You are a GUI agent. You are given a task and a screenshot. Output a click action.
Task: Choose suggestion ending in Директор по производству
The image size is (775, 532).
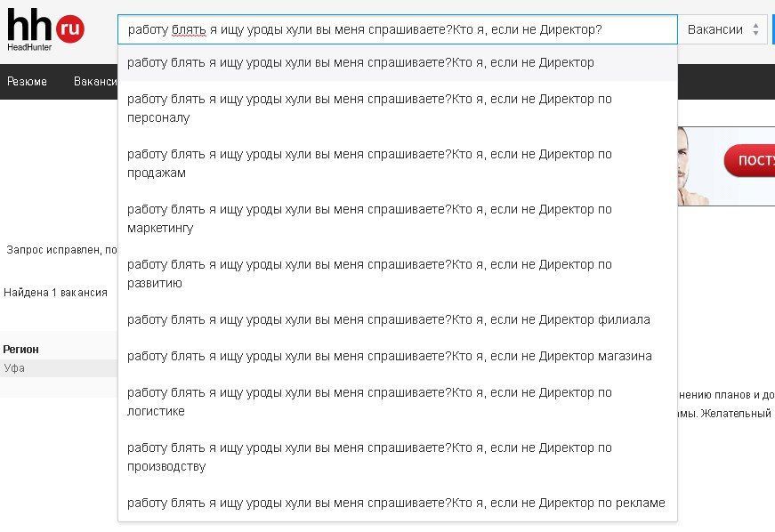(x=398, y=457)
